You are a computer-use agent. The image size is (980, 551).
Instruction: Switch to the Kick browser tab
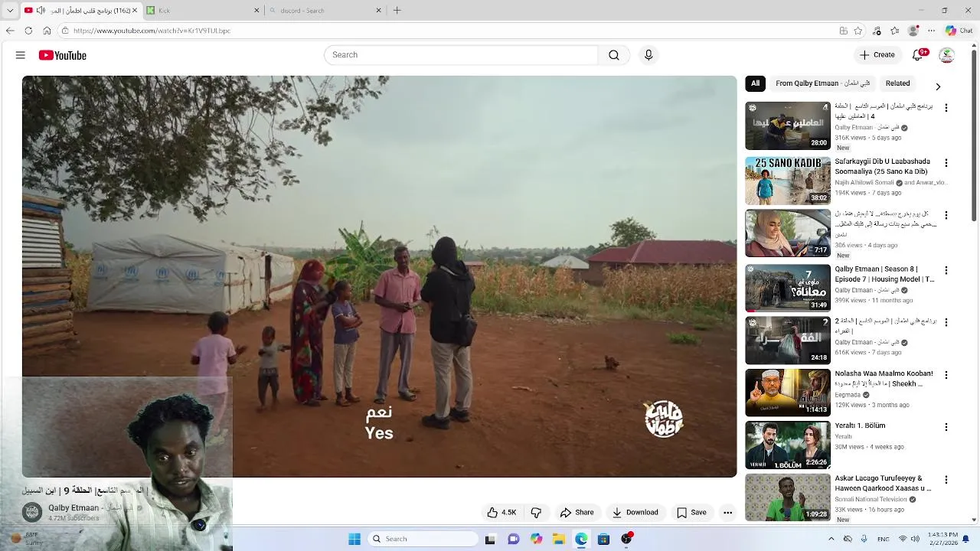[x=203, y=11]
